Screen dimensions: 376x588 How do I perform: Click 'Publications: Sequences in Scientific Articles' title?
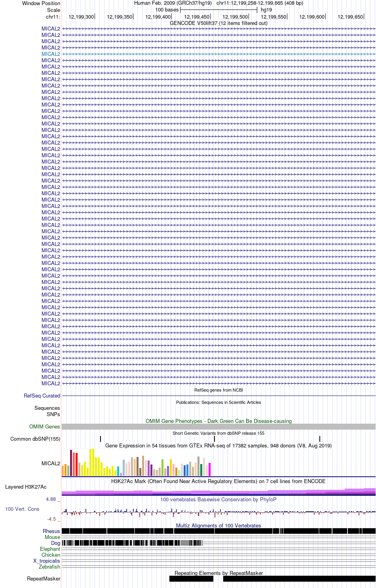pos(218,403)
